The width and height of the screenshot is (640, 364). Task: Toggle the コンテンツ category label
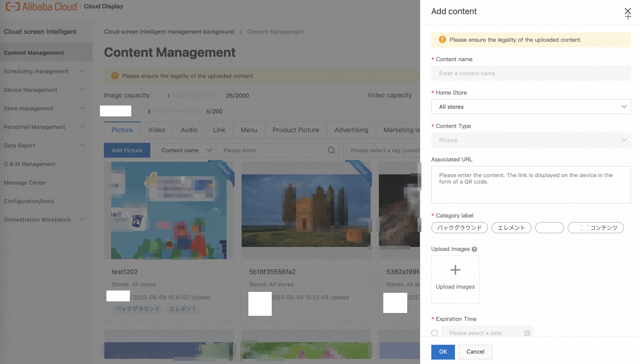click(595, 227)
